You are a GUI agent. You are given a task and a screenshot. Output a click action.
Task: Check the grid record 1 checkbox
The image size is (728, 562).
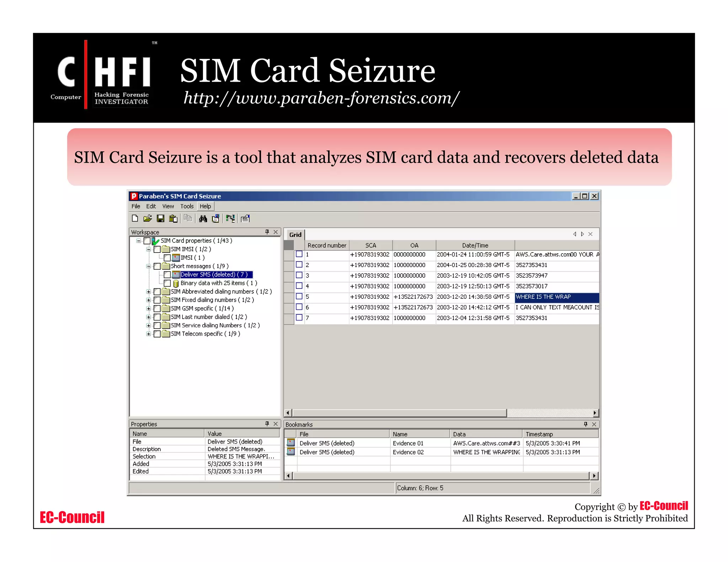pyautogui.click(x=299, y=254)
